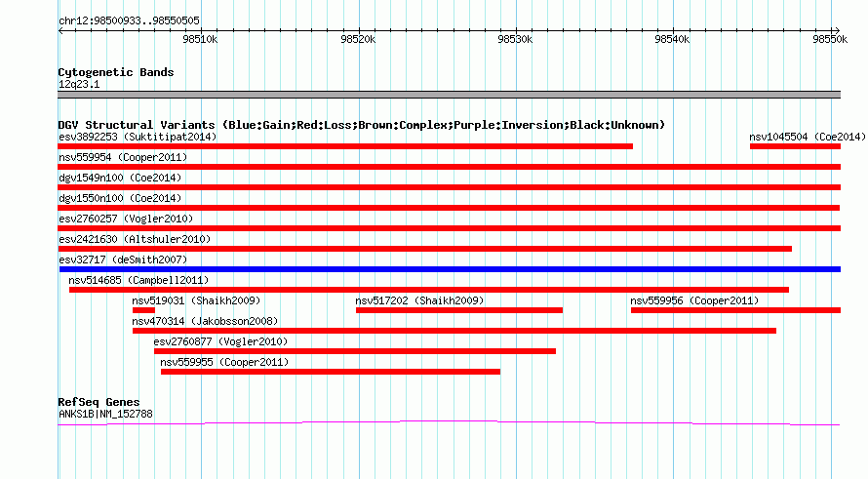Image resolution: width=868 pixels, height=479 pixels.
Task: Select the red esv2760877 variant bar
Action: 355,351
